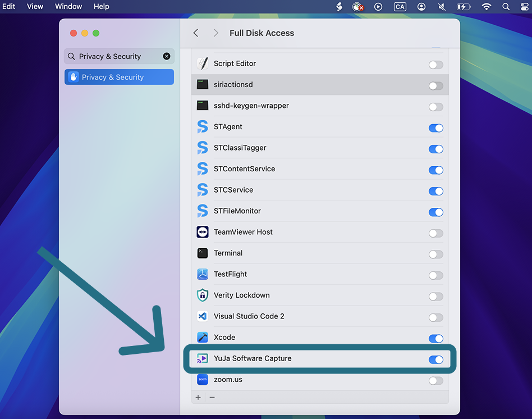Open the Window menu
Viewport: 532px width, 419px height.
(68, 6)
